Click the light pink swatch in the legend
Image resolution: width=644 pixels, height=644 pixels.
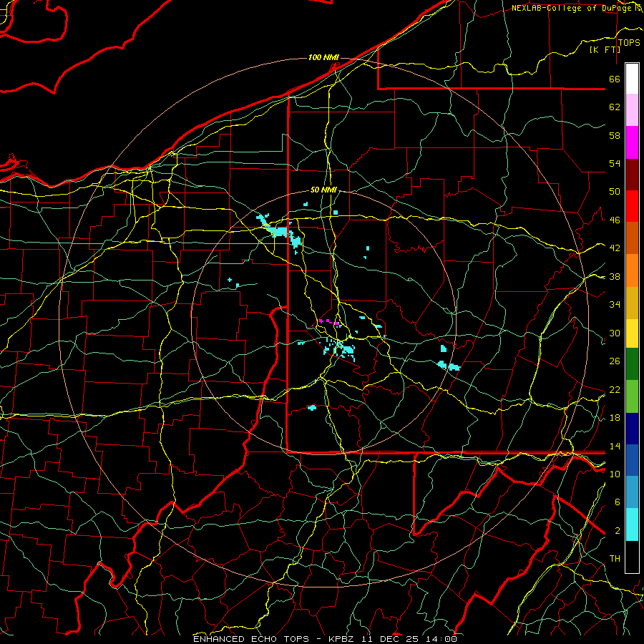632,110
